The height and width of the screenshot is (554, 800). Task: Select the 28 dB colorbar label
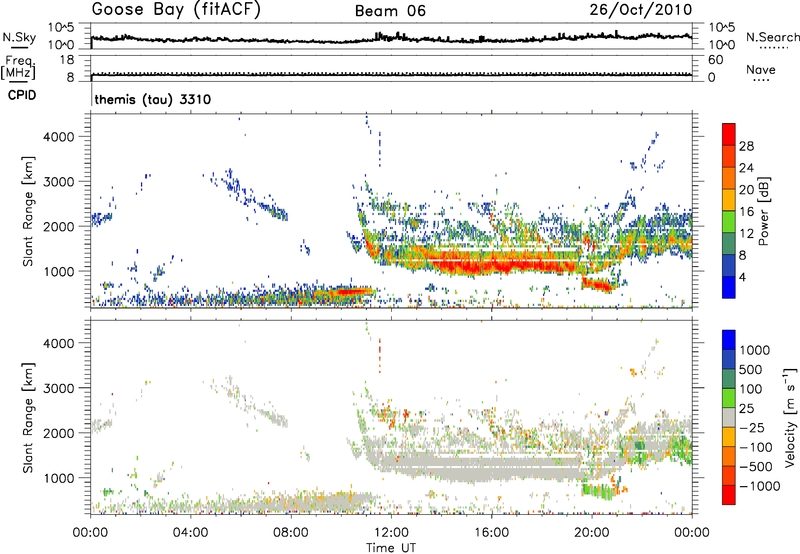click(746, 146)
